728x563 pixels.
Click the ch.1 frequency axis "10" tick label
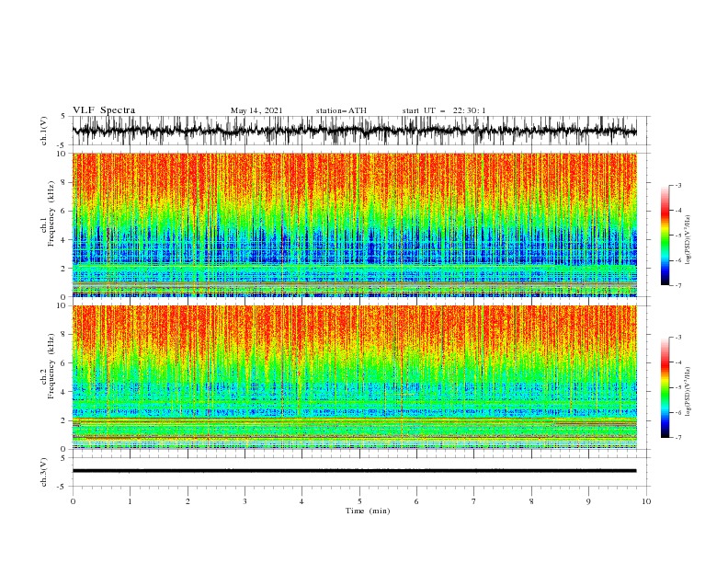[62, 154]
